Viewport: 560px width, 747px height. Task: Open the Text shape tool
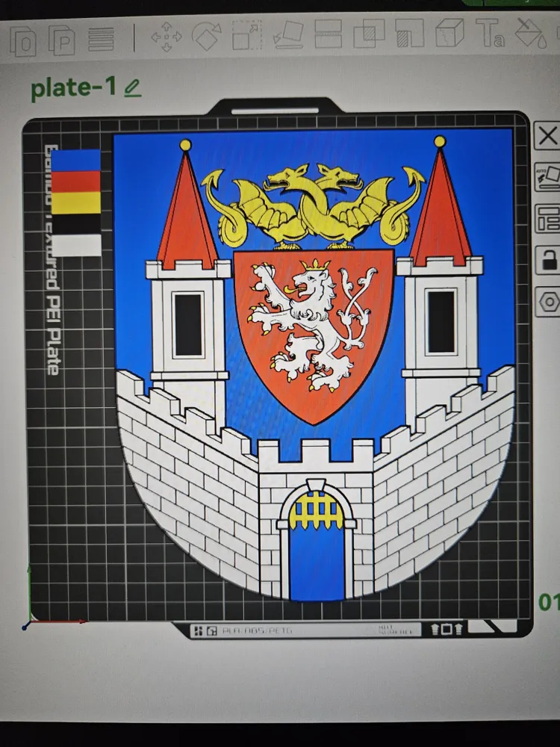tap(490, 33)
